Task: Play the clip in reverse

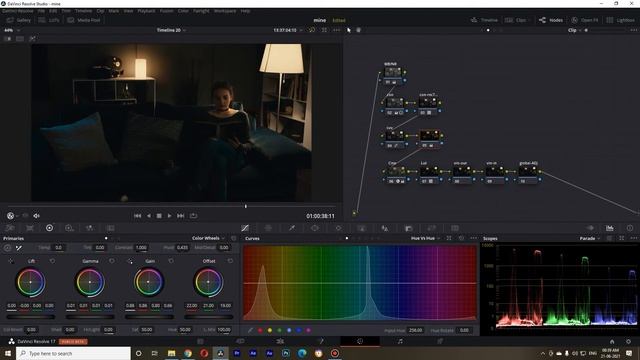Action: click(x=149, y=216)
